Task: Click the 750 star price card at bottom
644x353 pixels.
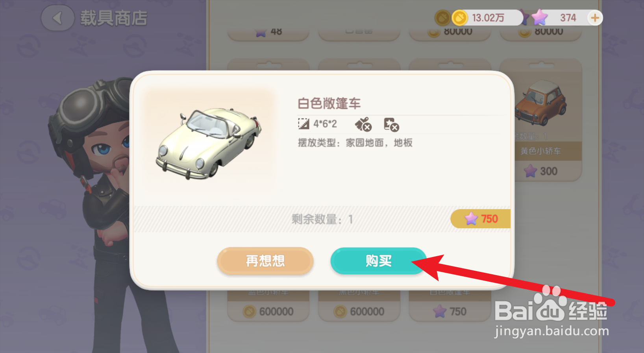Action: pos(450,312)
